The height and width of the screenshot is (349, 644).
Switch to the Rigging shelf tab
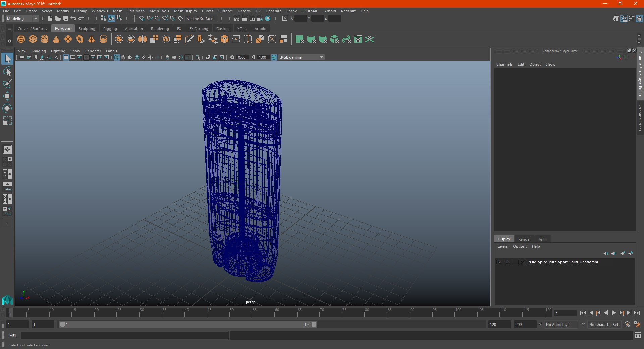point(110,29)
